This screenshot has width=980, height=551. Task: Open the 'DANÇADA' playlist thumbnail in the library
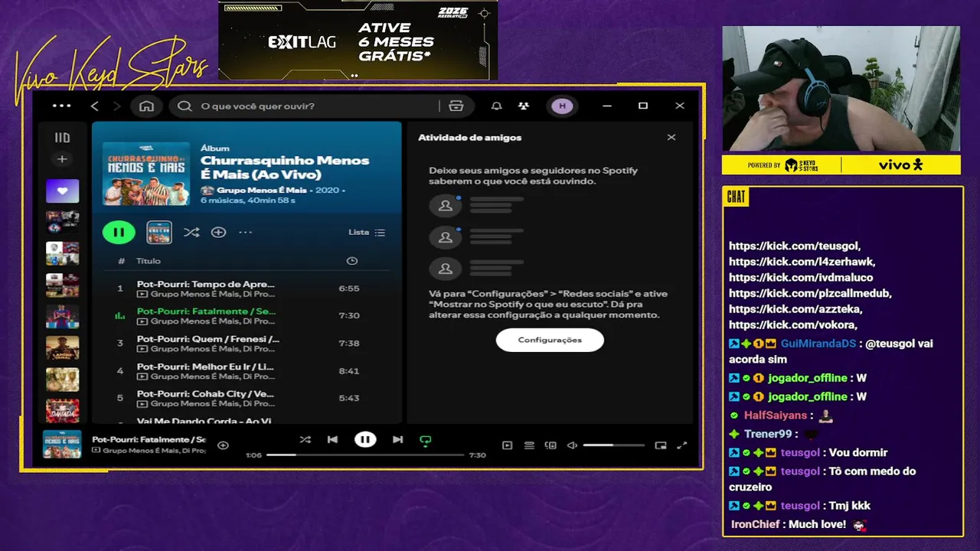click(62, 411)
